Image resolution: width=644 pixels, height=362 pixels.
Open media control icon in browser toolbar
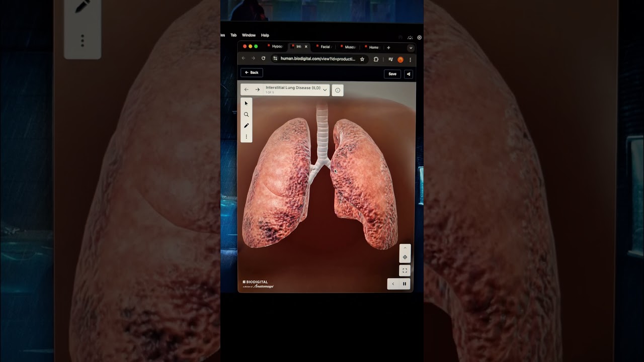pos(391,59)
